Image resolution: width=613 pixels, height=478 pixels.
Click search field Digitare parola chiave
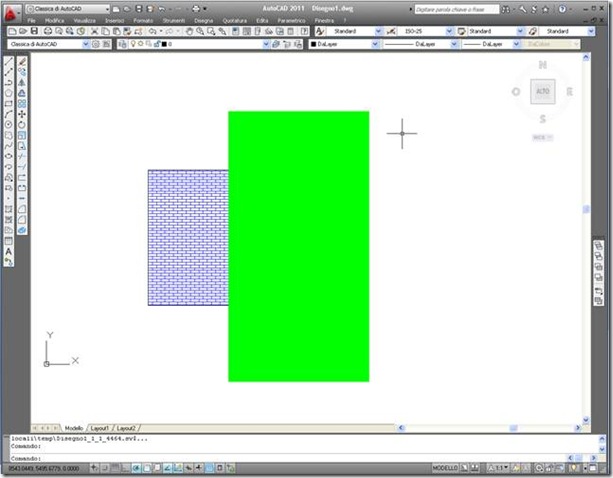(x=456, y=9)
